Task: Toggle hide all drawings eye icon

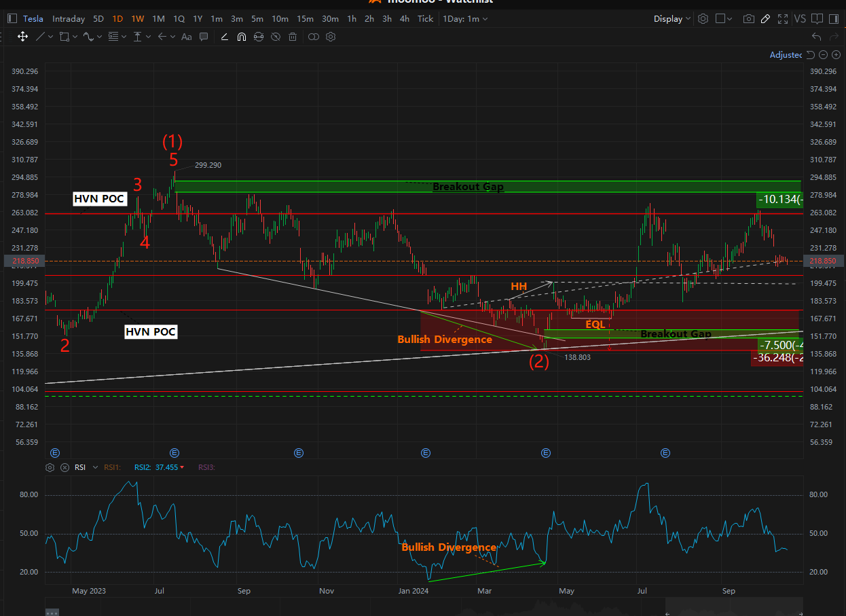Action: coord(276,37)
